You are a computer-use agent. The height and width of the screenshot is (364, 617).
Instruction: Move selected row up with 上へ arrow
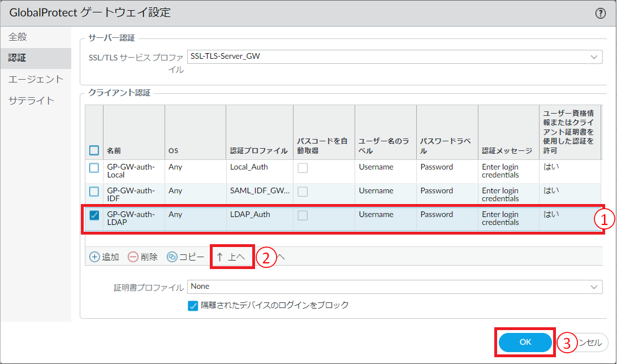click(x=232, y=257)
